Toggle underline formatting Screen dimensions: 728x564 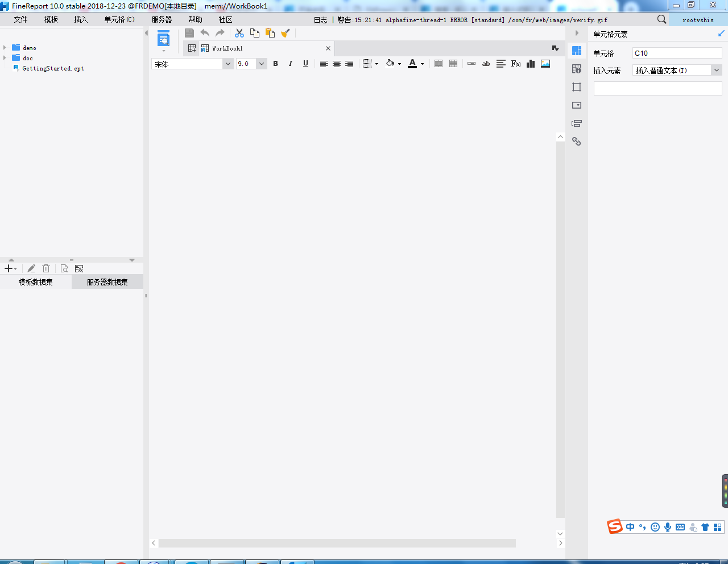305,64
